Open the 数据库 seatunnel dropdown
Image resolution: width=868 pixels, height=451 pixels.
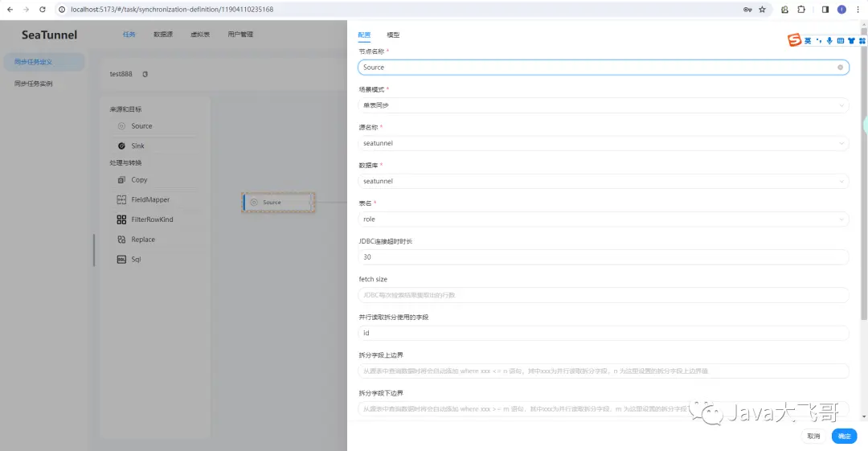click(x=604, y=181)
